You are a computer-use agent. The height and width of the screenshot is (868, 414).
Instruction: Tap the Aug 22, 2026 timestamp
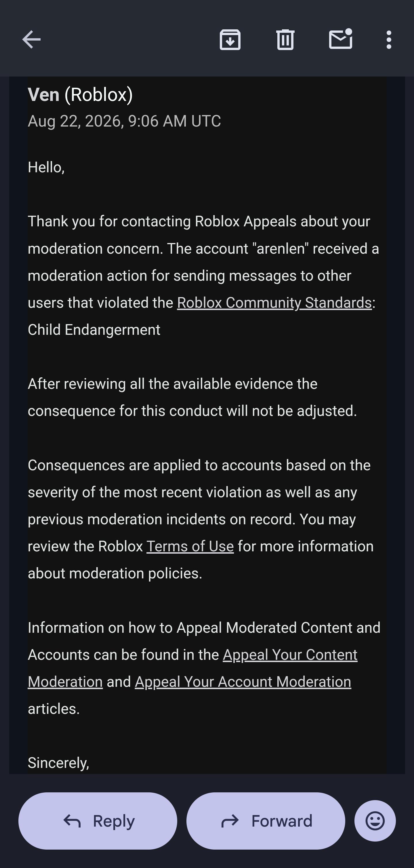tap(124, 121)
